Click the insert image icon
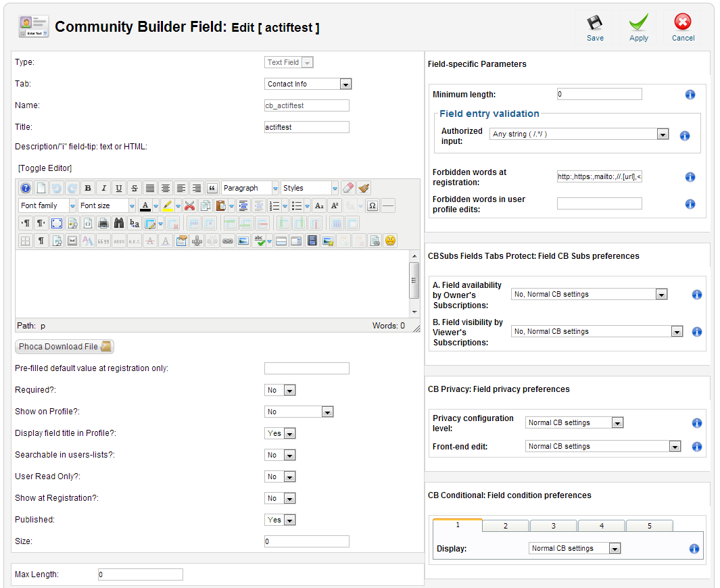 [x=243, y=241]
